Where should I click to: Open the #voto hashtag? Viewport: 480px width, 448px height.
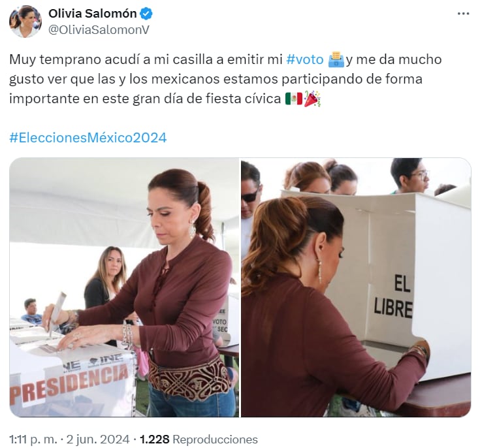click(x=304, y=59)
